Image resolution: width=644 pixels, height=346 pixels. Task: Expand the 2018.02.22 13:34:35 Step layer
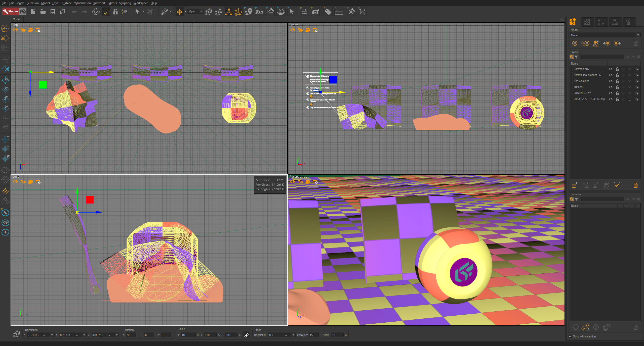(572, 99)
